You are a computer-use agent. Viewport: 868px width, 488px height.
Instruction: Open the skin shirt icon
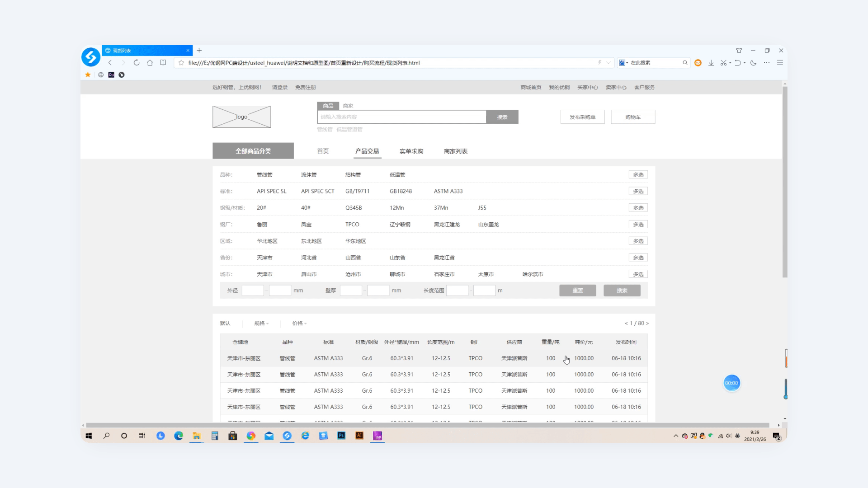coord(739,51)
